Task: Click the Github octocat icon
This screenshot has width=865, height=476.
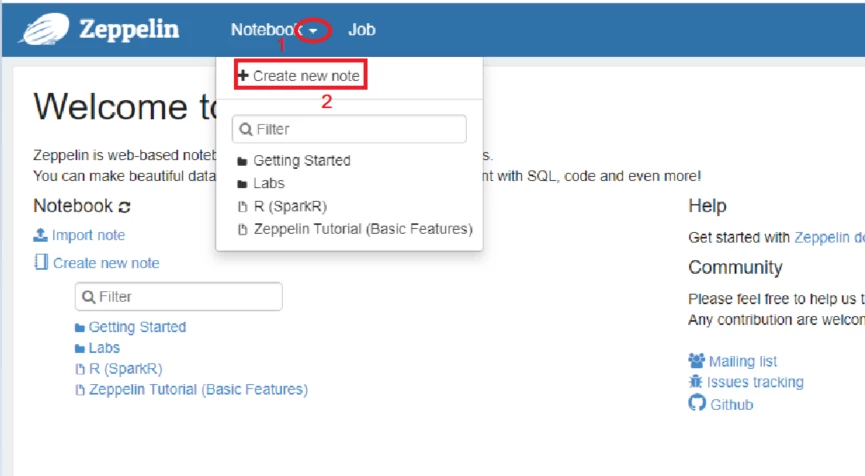Action: tap(697, 403)
